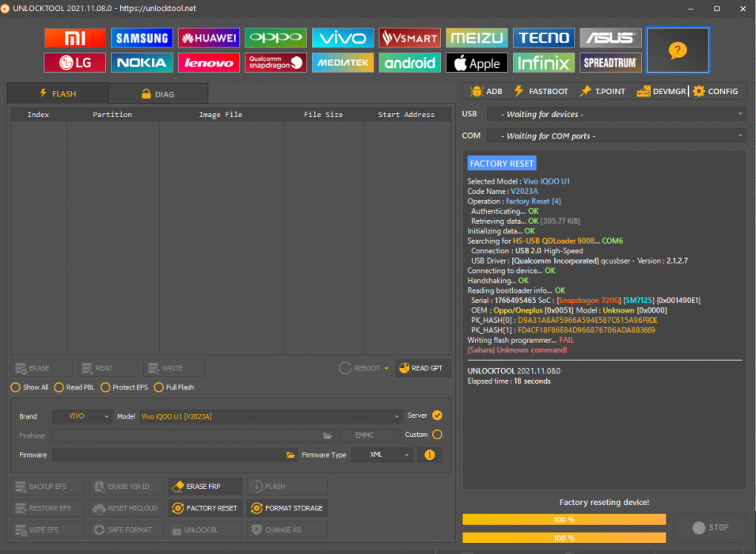Select the Vivo brand logo
756x554 pixels.
[x=343, y=38]
